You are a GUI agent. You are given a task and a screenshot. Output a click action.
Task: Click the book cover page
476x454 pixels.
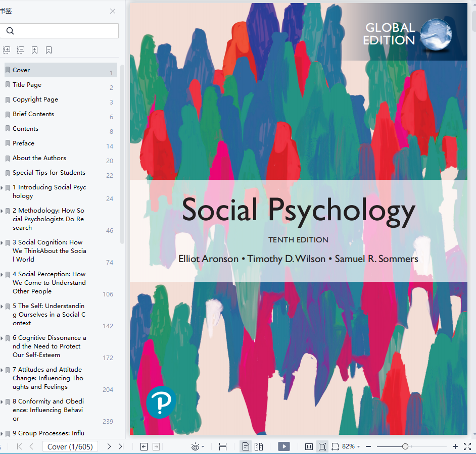(x=299, y=219)
